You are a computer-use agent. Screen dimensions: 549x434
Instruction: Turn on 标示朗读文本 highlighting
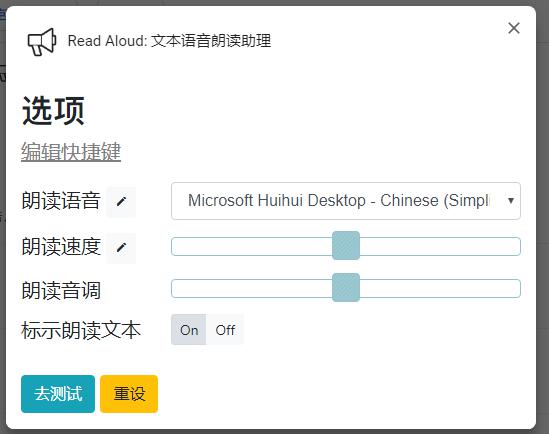point(189,330)
